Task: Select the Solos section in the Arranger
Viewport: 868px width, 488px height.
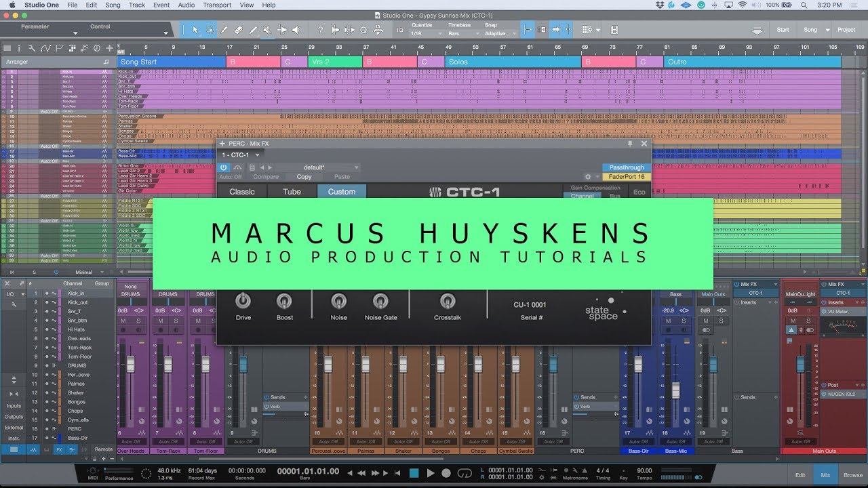Action: (x=513, y=62)
